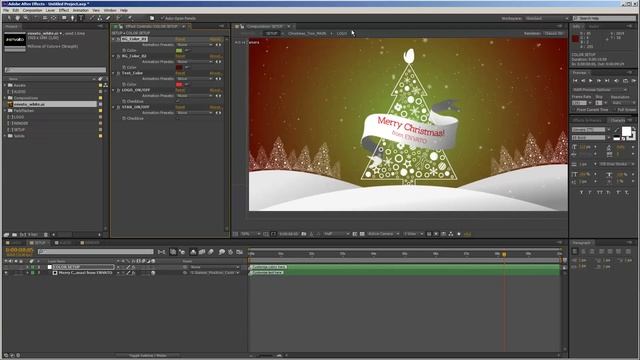Click the red Text_Color color swatch

click(179, 84)
